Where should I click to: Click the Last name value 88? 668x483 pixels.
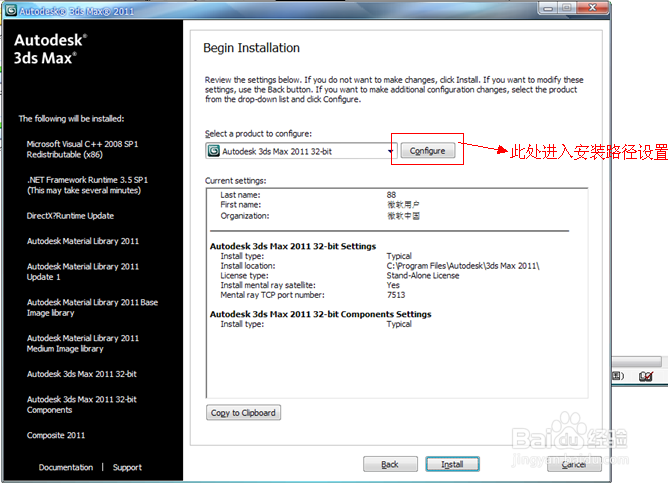[x=391, y=195]
